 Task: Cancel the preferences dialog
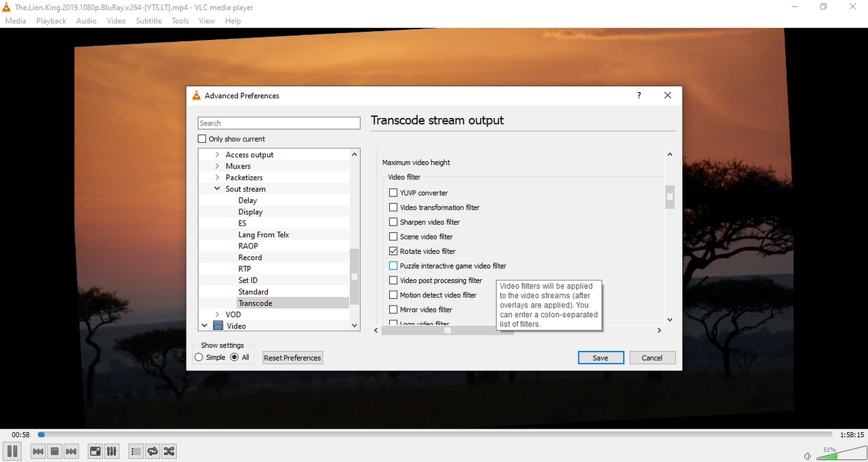tap(652, 358)
